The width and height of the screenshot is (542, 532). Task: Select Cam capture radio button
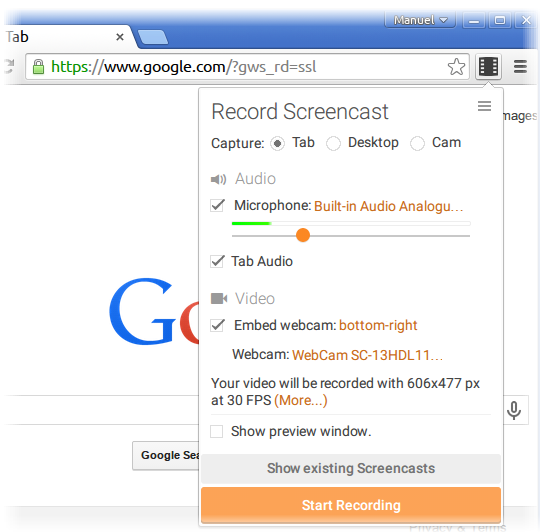pyautogui.click(x=417, y=143)
